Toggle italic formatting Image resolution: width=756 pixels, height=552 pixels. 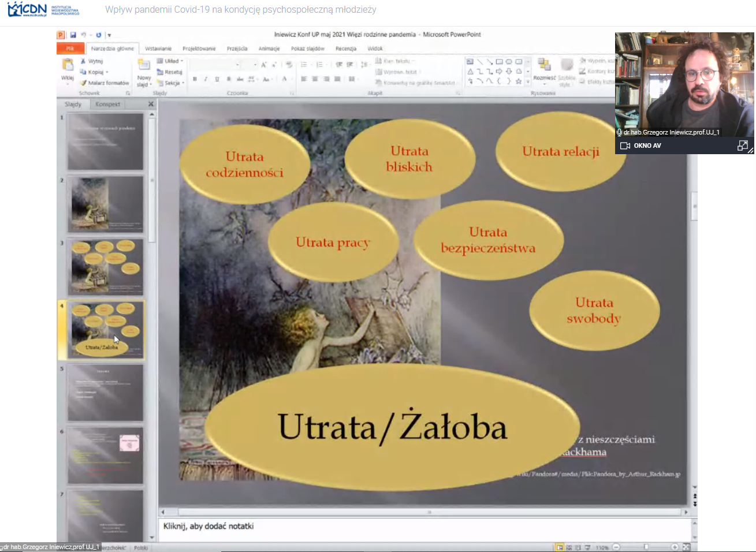[x=206, y=79]
